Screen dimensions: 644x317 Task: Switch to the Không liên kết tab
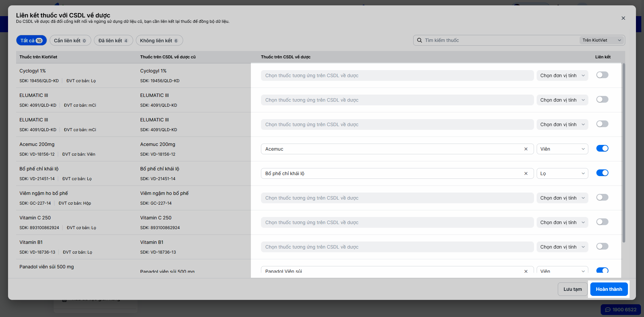pyautogui.click(x=159, y=41)
